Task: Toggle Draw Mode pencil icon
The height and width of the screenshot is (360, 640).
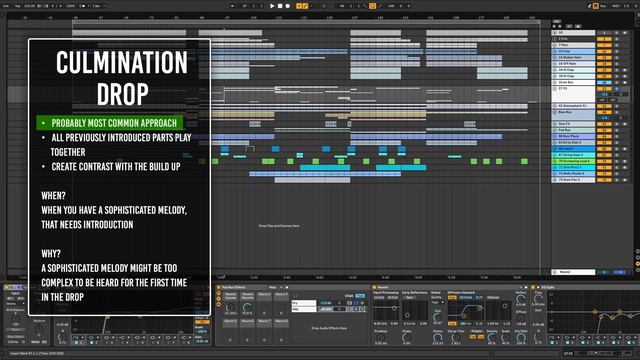Action: coord(589,6)
